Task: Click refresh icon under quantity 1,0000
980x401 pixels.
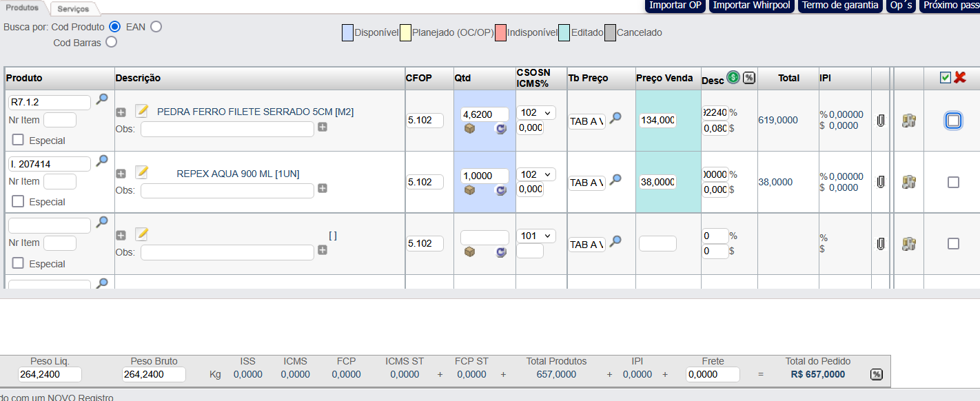Action: (x=502, y=190)
